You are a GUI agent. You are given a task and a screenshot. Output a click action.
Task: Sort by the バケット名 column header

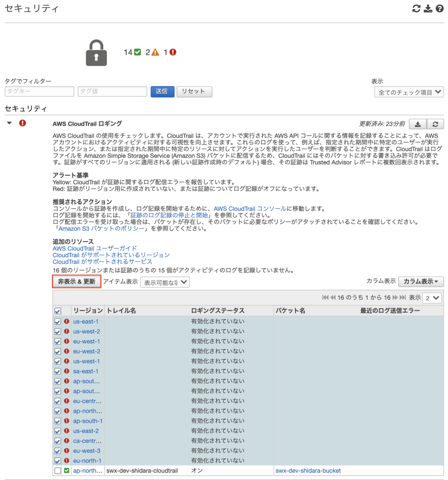point(290,310)
